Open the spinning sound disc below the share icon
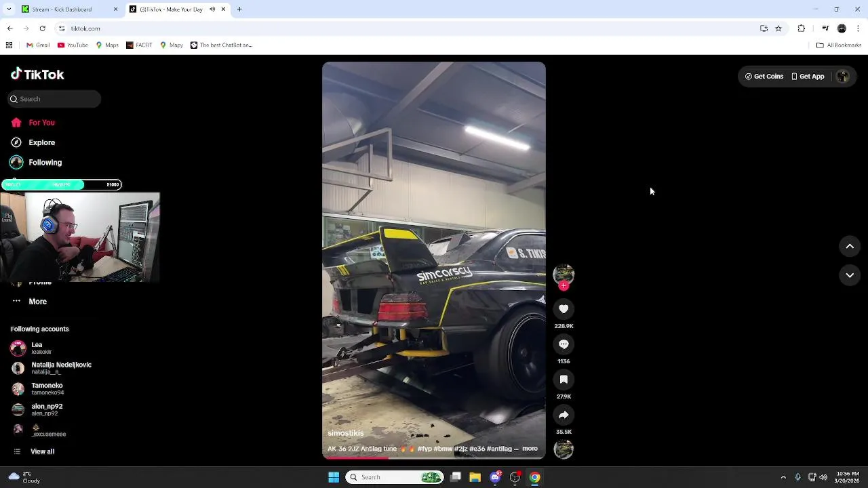Viewport: 868px width, 488px height. click(x=564, y=449)
